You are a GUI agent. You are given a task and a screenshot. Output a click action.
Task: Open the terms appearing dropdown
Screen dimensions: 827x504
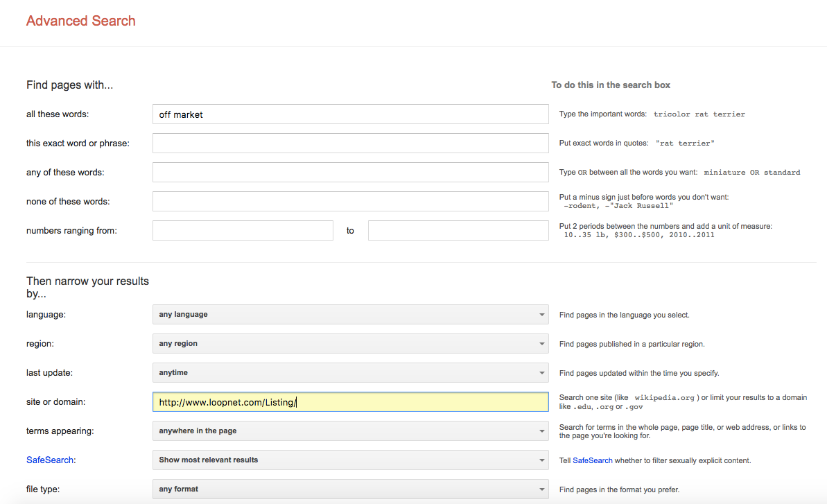point(350,431)
